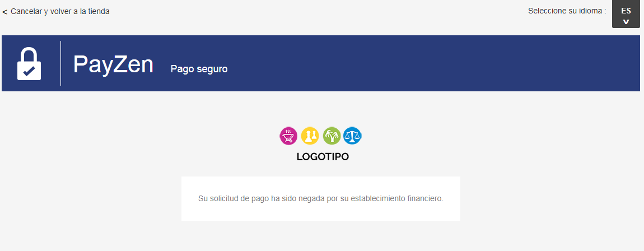This screenshot has width=644, height=251.
Task: Click the vertical divider beside the padlock
Action: (61, 63)
